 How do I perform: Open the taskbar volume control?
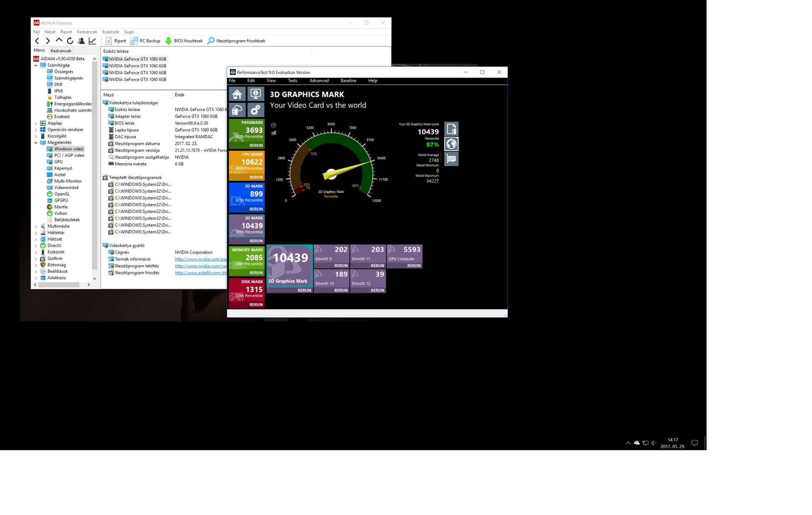654,443
